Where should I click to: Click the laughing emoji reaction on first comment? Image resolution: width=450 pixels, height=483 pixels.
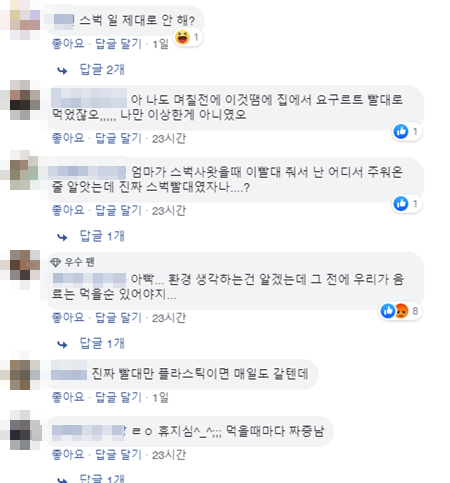coord(182,37)
